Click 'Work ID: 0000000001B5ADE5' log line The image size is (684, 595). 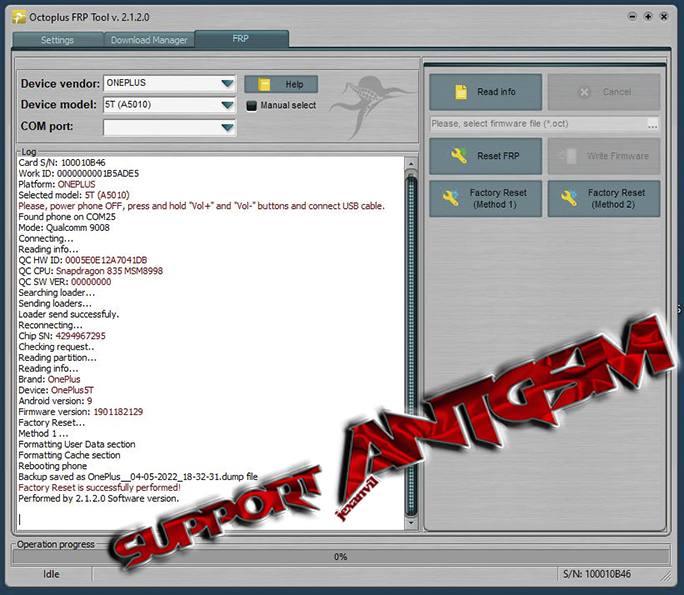[79, 174]
